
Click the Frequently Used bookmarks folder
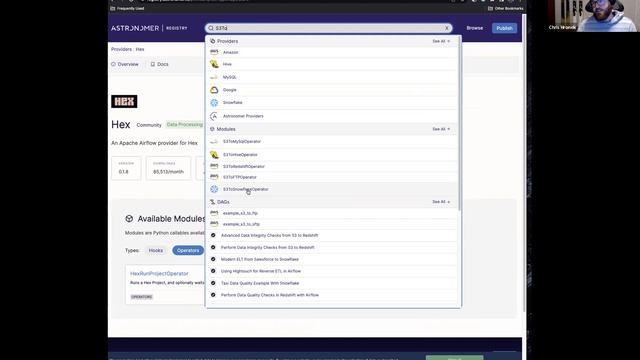(127, 9)
